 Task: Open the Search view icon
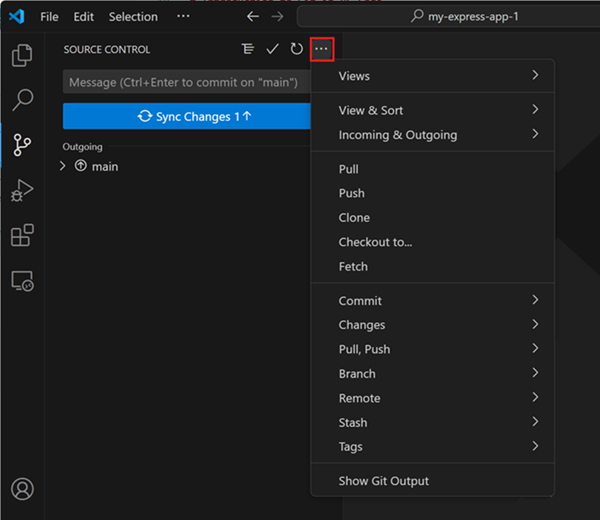pos(22,100)
